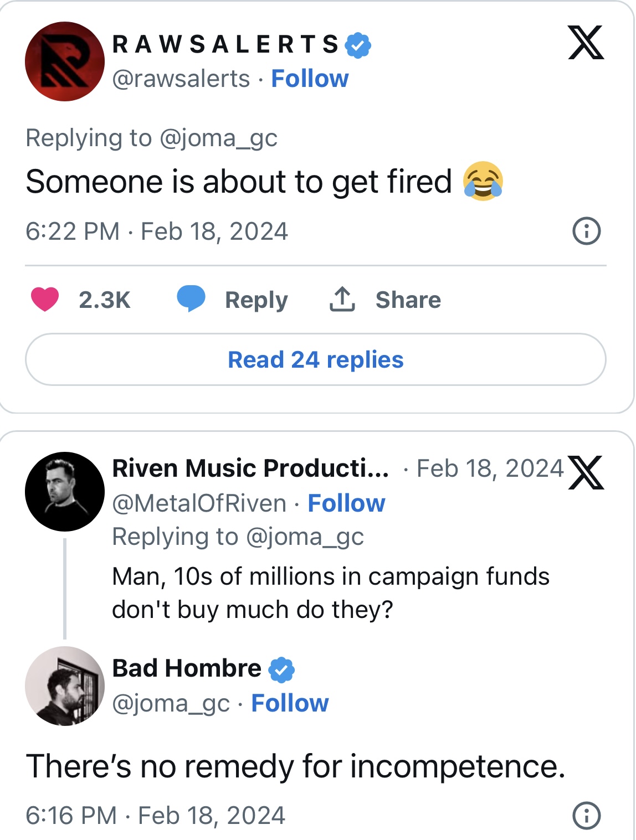Open the 6:22 PM Feb 18 timestamp

[x=157, y=231]
